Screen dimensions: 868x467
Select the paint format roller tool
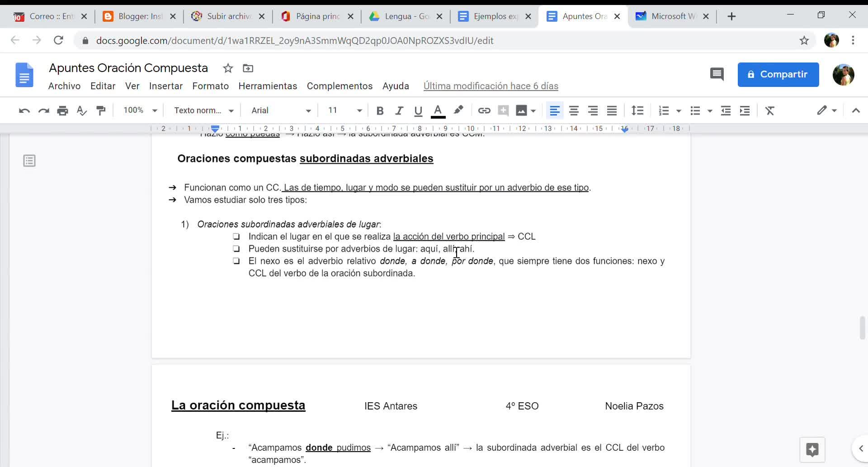101,110
